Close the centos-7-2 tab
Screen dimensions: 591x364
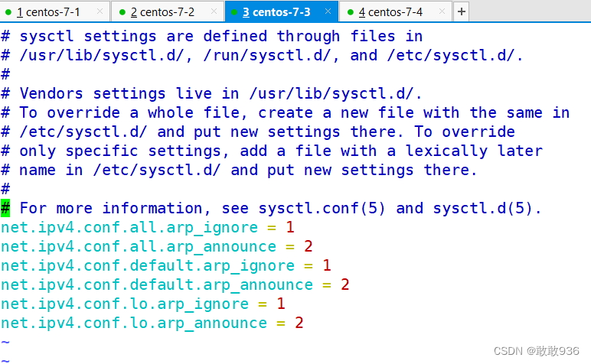point(214,11)
